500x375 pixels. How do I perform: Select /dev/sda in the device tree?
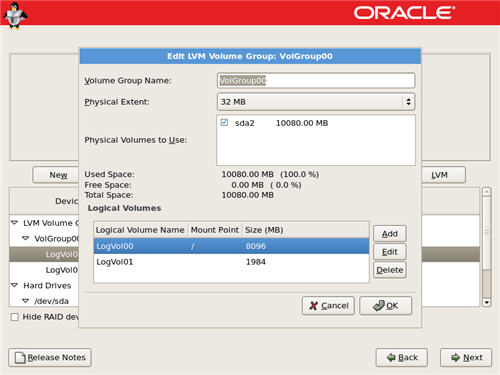pyautogui.click(x=52, y=301)
